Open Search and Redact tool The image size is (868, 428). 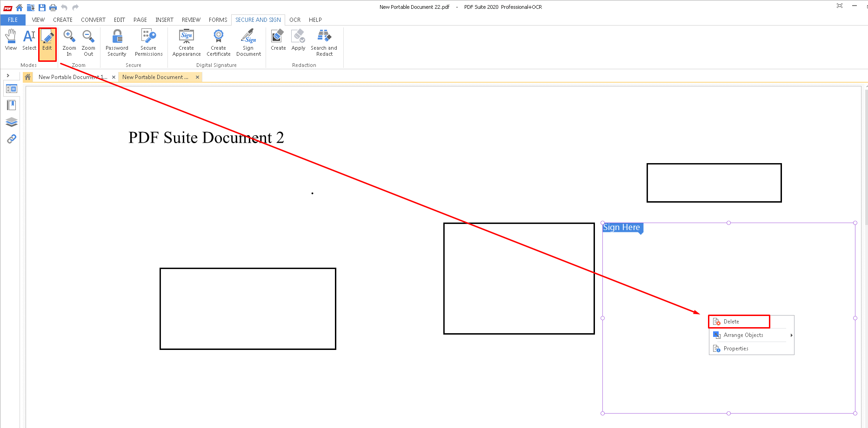coord(324,43)
